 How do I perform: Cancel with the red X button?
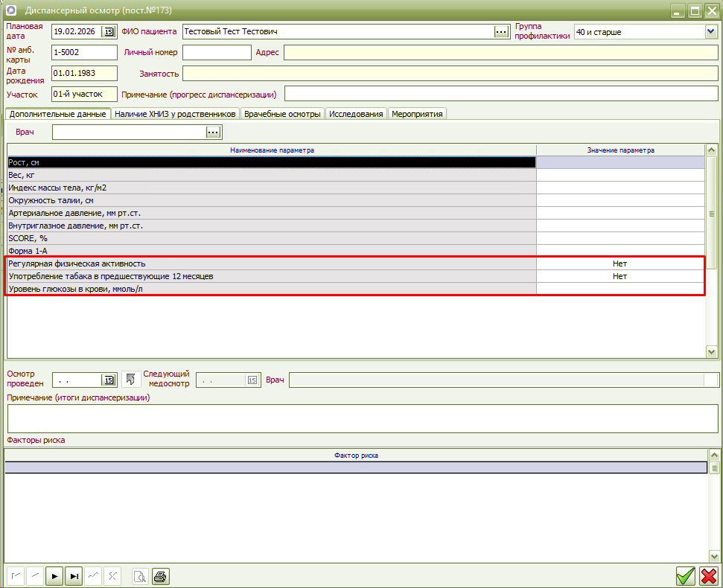point(708,576)
